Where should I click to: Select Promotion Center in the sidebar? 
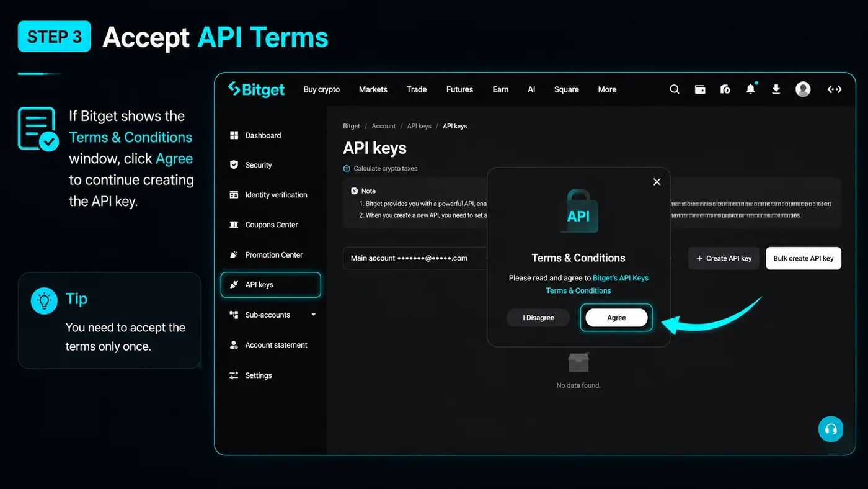(274, 254)
